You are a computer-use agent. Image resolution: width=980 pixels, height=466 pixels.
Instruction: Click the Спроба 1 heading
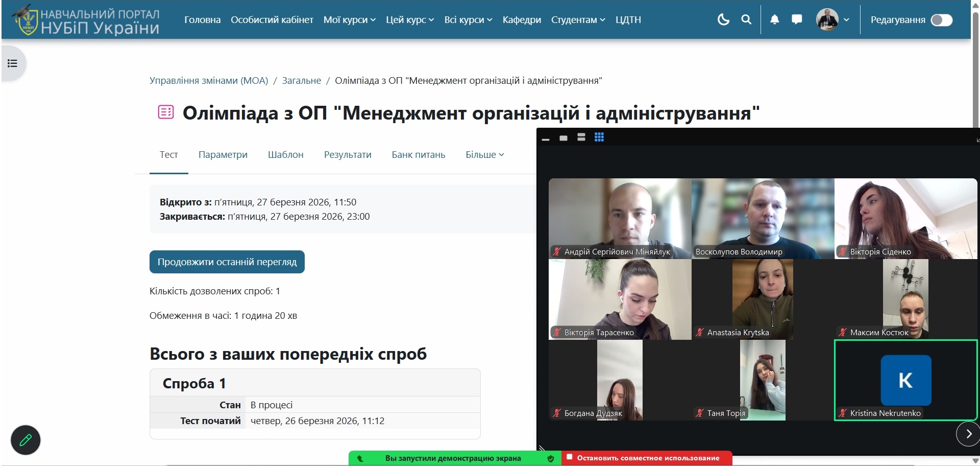coord(194,383)
